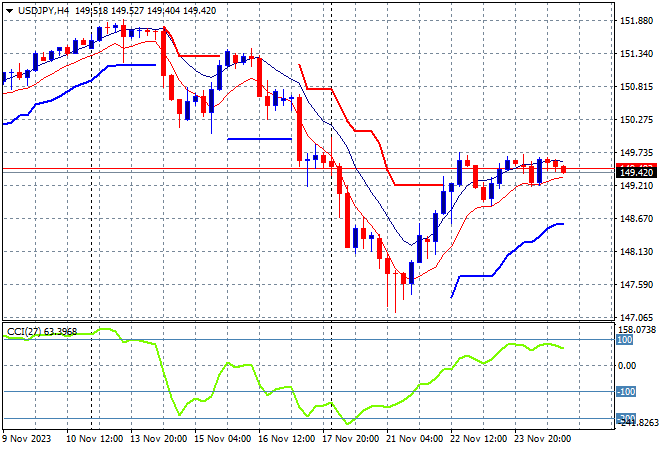Viewport: 660px width, 450px height.
Task: Click the 148.130 price scale label
Action: [636, 251]
